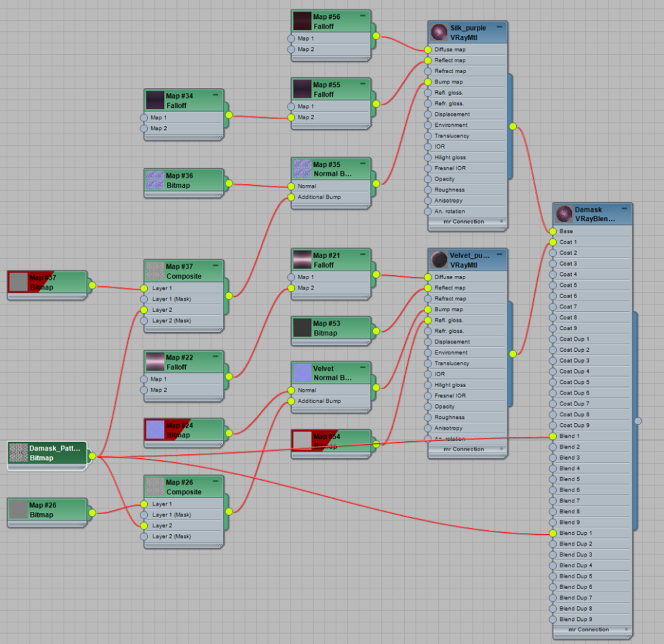Select the Map #36 Bitmap thumbnail
664x644 pixels.
(155, 180)
